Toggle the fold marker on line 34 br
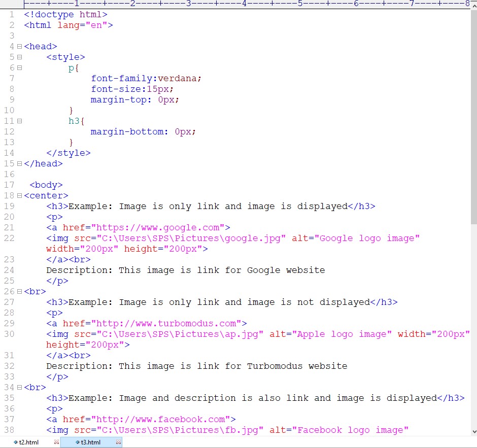Screen dimensions: 477x448 [19, 388]
